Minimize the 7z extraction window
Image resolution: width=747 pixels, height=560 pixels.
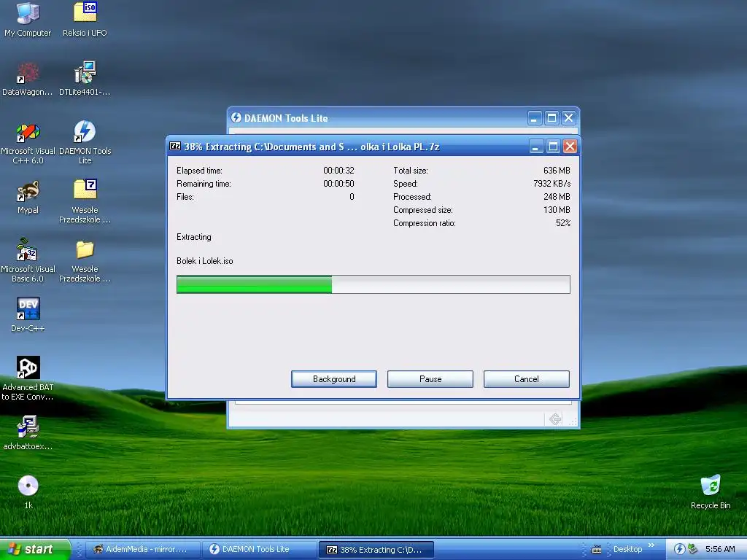pyautogui.click(x=536, y=146)
